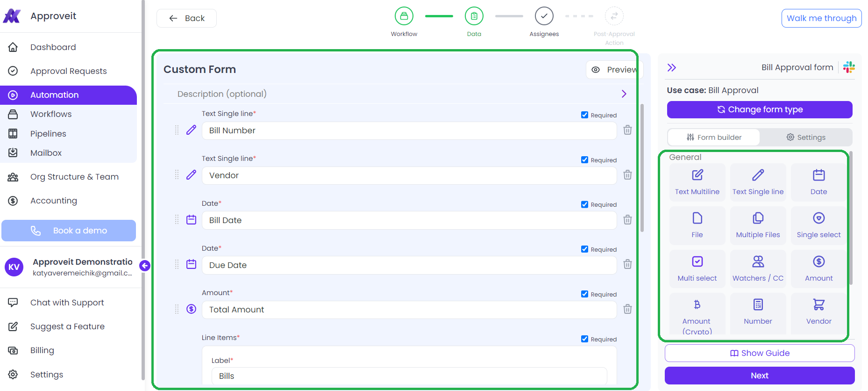Open Suggest a Feature
868x391 pixels.
69,326
